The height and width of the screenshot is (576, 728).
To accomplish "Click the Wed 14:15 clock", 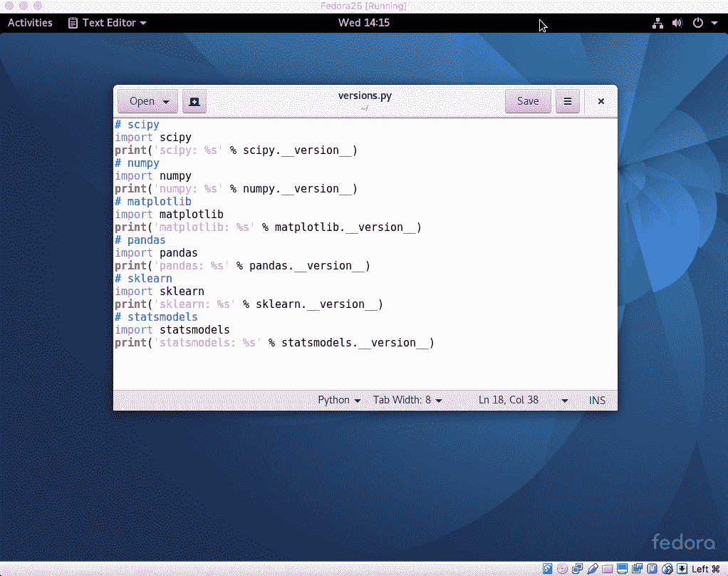I will click(364, 23).
